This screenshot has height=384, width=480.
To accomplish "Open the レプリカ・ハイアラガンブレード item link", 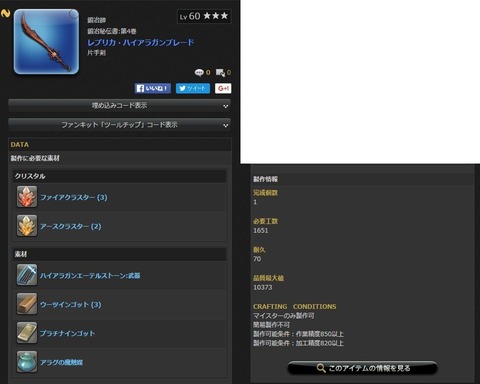I will point(140,43).
